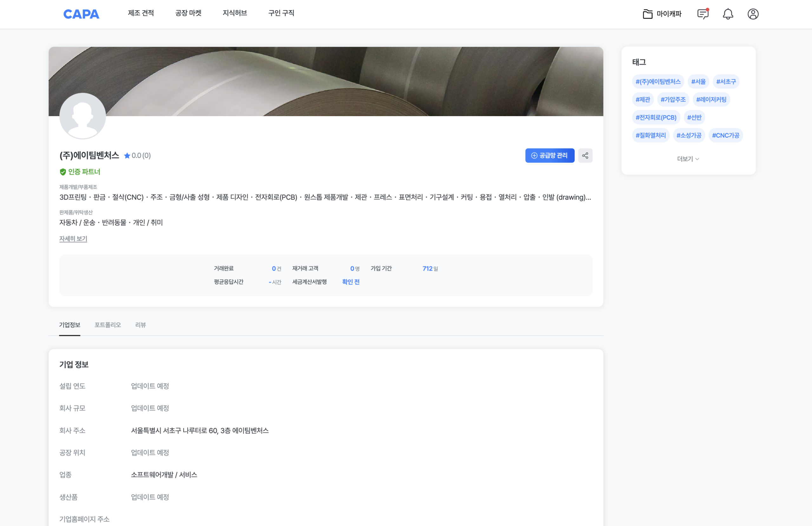Open the 제조 견적 menu

141,13
